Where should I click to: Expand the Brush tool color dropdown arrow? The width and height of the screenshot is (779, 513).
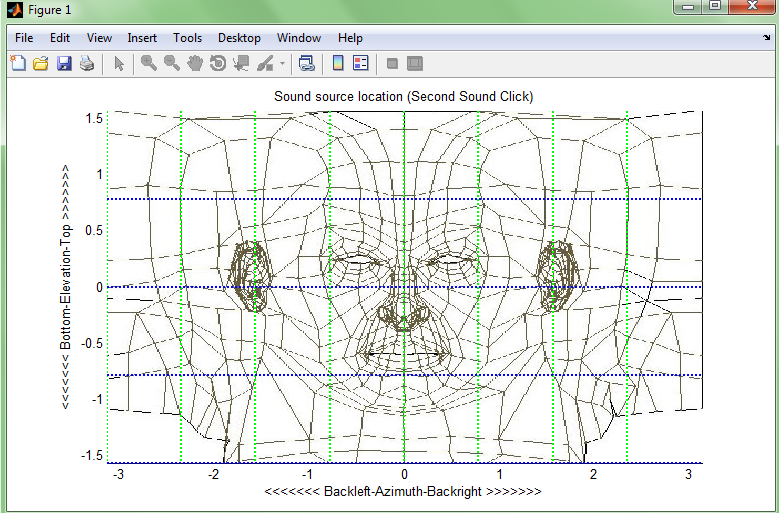(x=282, y=64)
